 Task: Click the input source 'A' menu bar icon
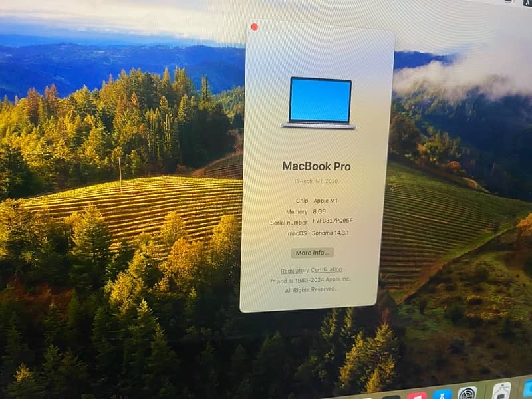pyautogui.click(x=527, y=3)
